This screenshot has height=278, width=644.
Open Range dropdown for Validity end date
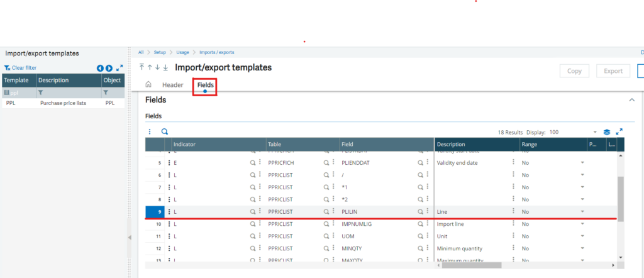pos(582,163)
